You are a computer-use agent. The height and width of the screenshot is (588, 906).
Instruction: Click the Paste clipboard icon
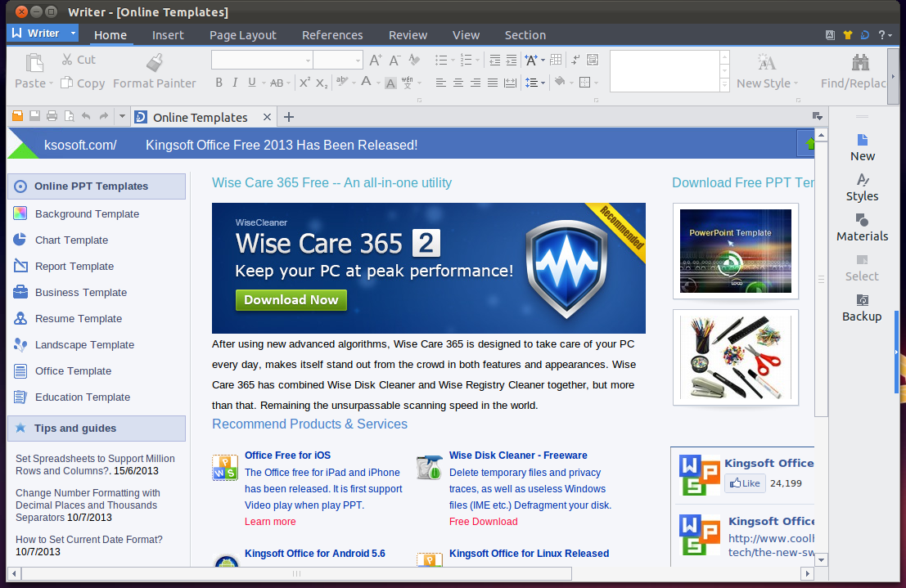click(x=34, y=62)
